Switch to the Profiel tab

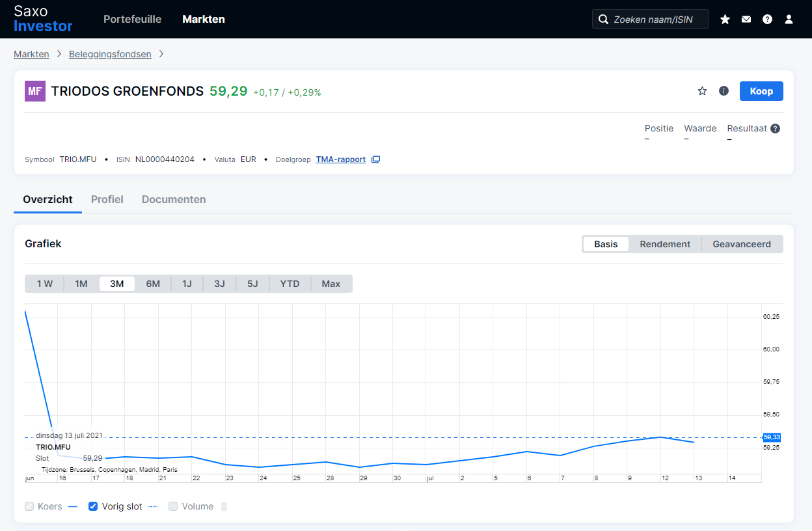(107, 200)
